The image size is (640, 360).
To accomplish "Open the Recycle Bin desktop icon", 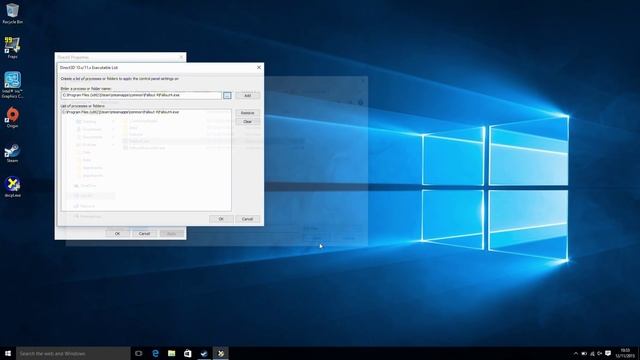I will (x=12, y=13).
